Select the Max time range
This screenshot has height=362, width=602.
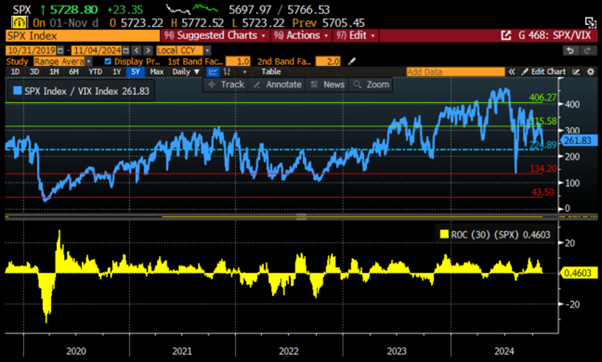coord(157,72)
